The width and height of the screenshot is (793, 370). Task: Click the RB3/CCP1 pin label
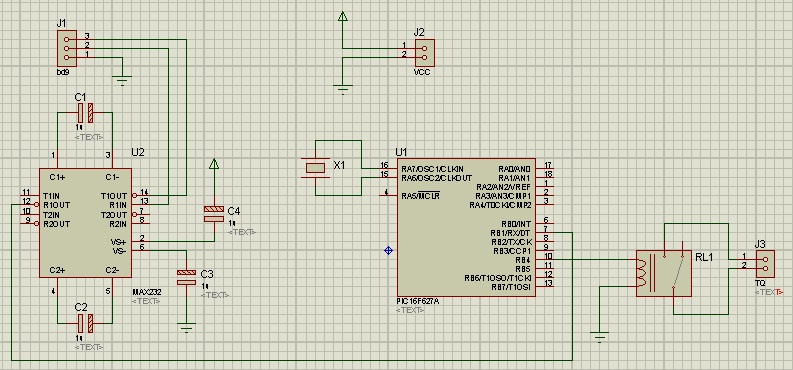(512, 251)
